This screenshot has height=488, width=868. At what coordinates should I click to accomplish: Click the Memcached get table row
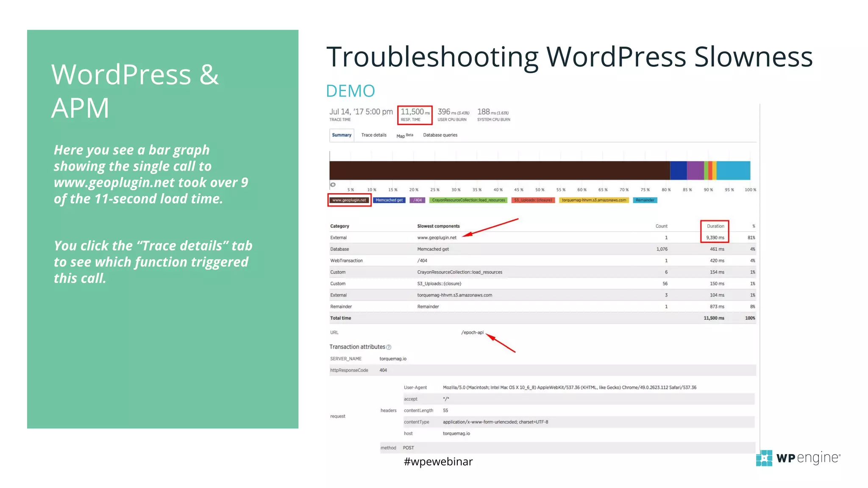point(542,249)
